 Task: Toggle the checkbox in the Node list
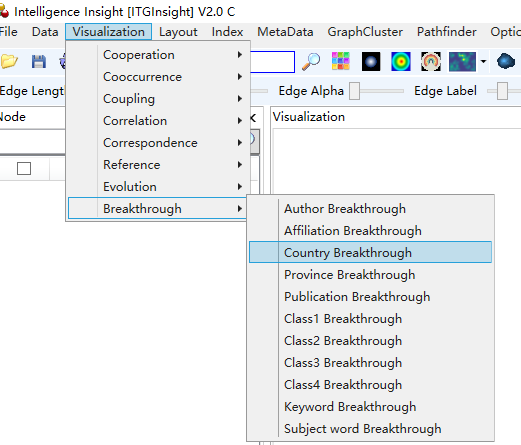(x=24, y=168)
